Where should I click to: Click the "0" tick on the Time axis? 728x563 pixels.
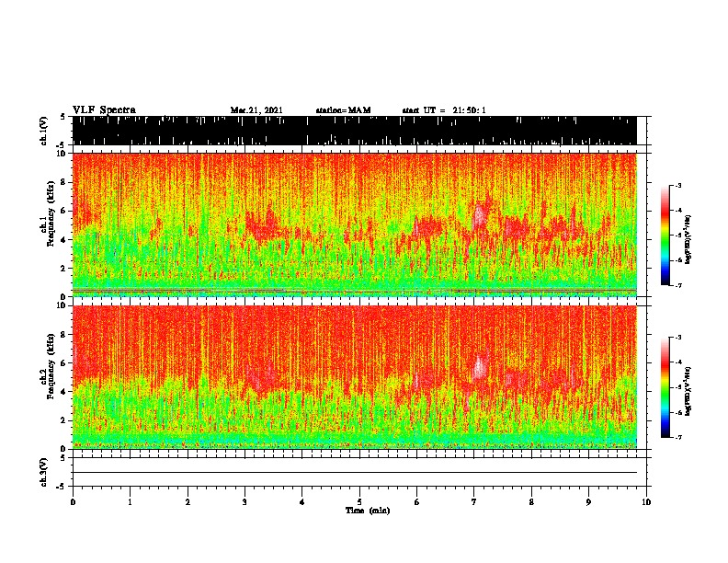pos(73,502)
